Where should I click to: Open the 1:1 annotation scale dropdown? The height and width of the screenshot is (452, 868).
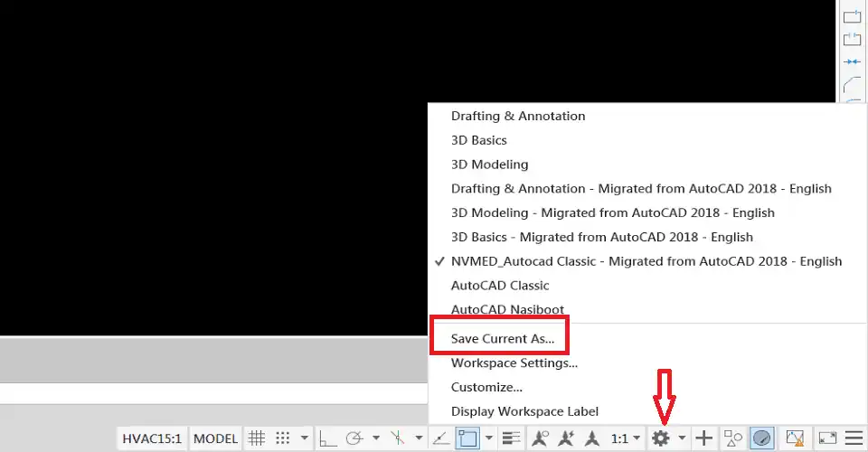pos(626,438)
